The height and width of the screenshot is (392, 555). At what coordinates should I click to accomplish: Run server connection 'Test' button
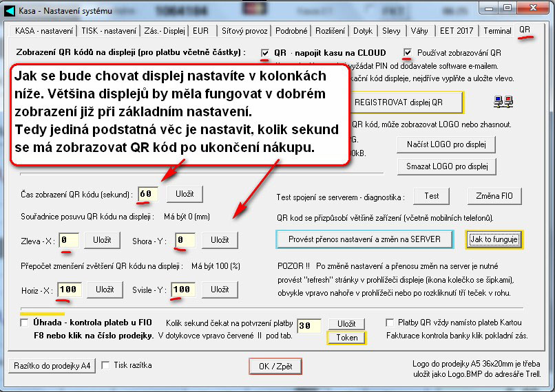(432, 196)
